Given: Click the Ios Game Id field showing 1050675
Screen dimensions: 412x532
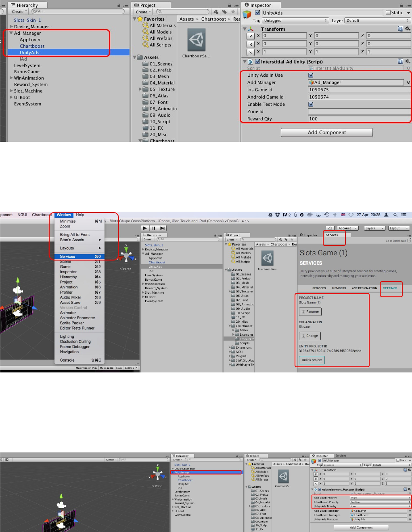Looking at the screenshot, I should 359,90.
